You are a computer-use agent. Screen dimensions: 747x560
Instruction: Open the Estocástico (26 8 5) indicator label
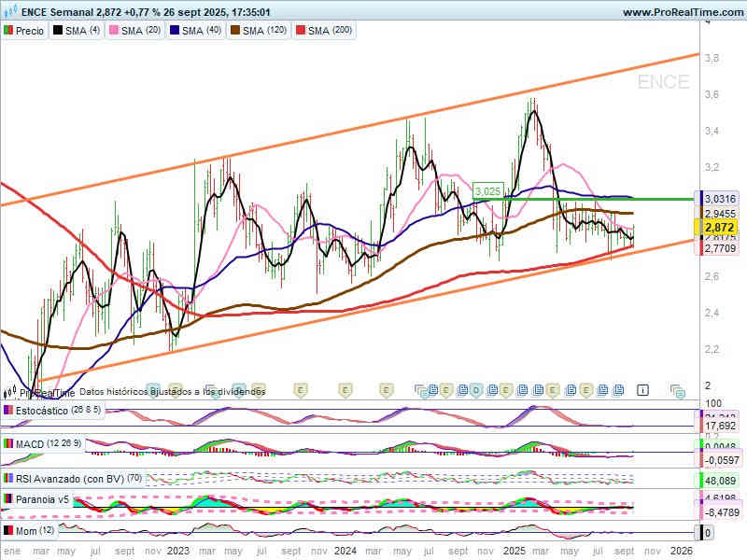pos(58,410)
